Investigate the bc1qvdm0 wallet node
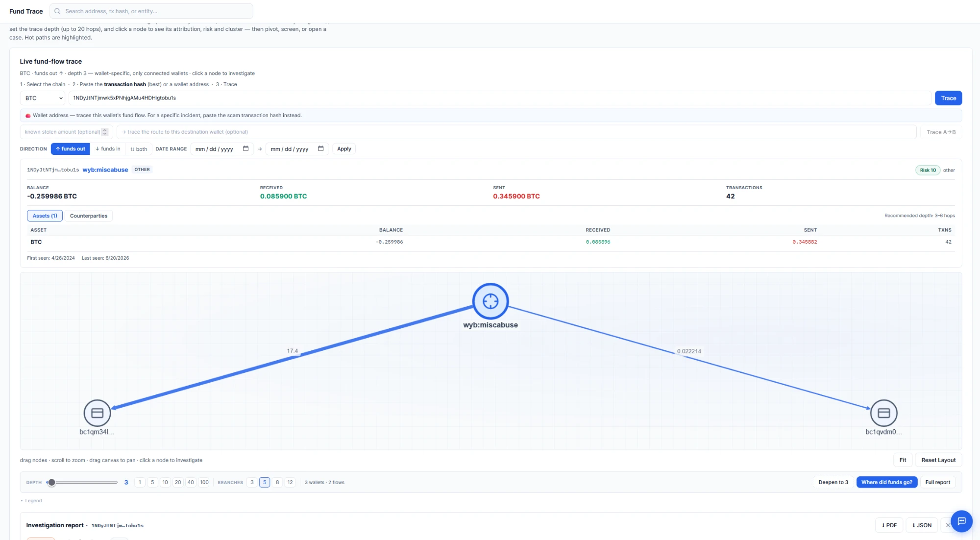The image size is (980, 540). click(x=883, y=413)
